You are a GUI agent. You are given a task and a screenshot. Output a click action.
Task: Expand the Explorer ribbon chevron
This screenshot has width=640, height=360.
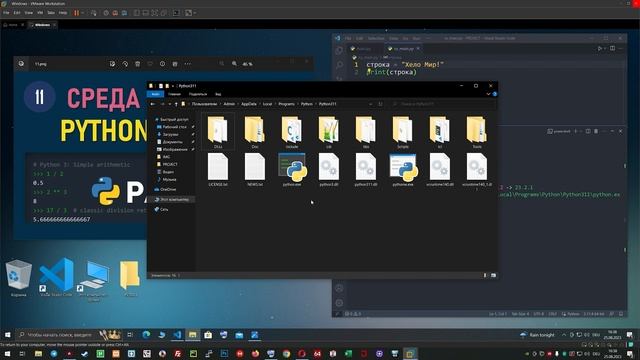click(x=488, y=94)
